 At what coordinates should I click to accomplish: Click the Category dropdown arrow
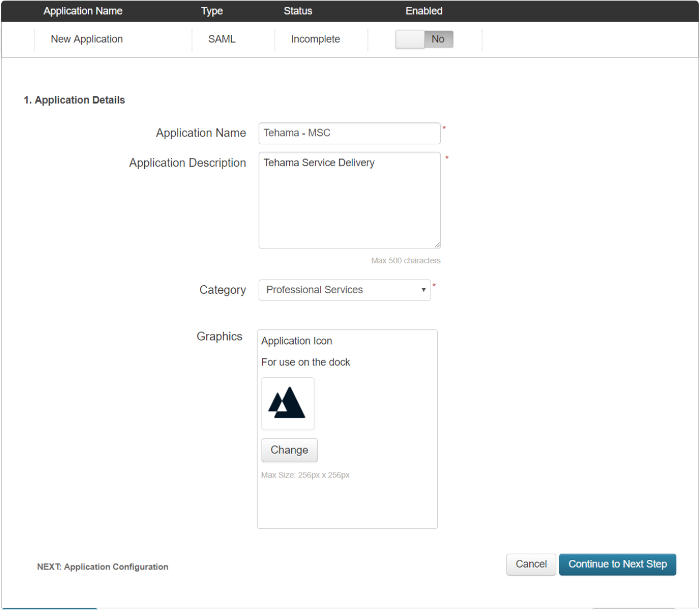(423, 289)
